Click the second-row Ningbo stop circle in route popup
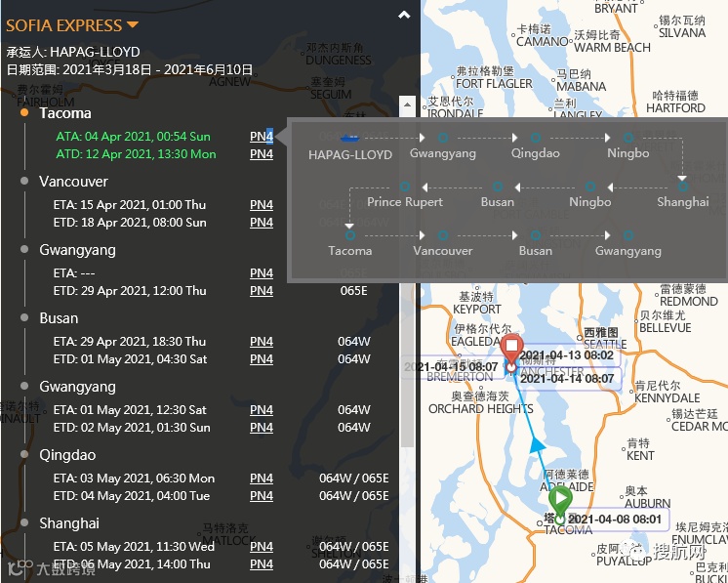 coord(590,187)
